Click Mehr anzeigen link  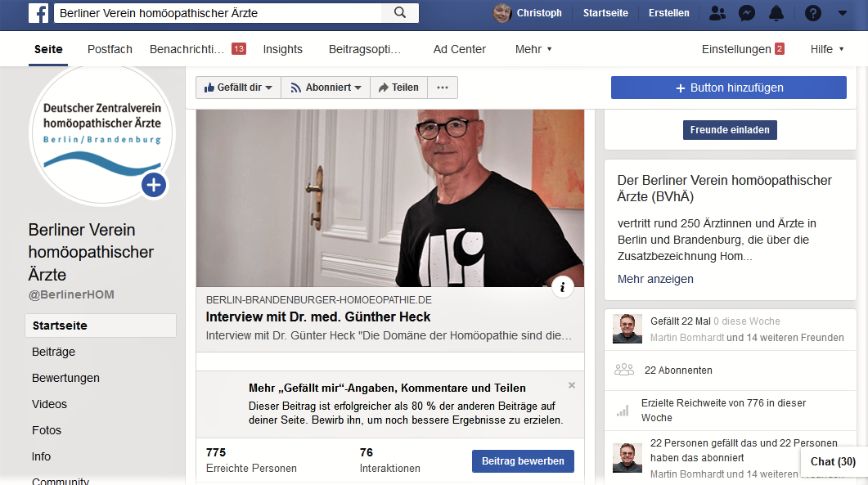[x=654, y=279]
